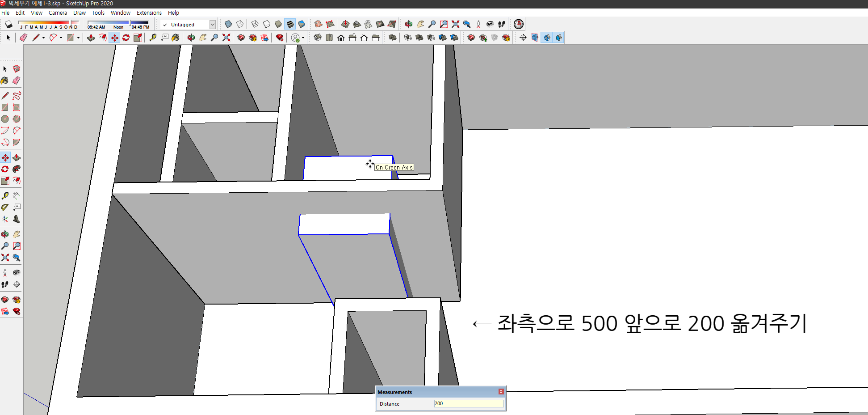Open the Edit menu

(20, 13)
